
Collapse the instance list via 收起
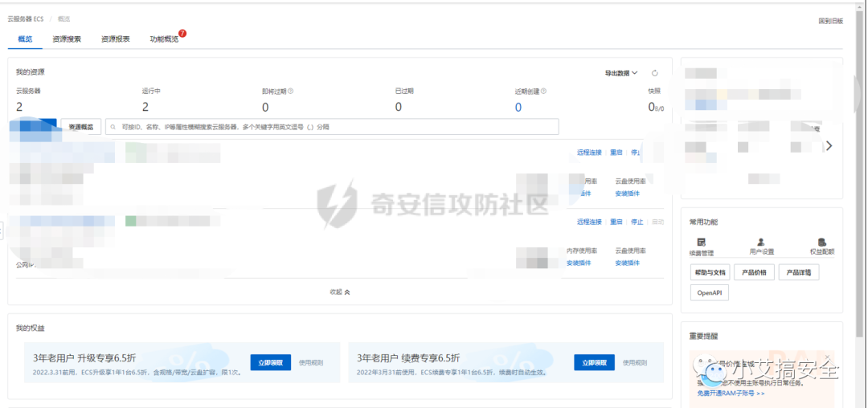tap(339, 292)
